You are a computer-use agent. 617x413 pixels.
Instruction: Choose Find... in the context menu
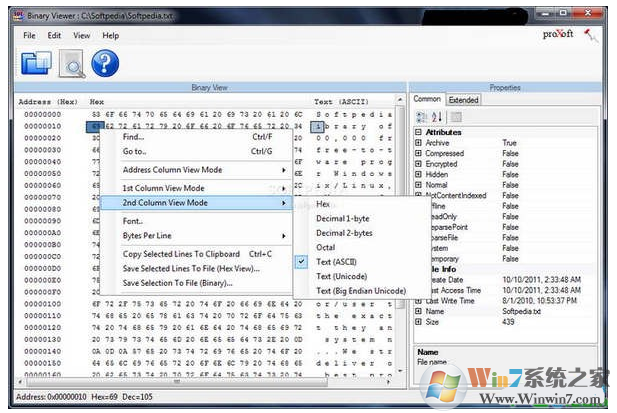click(x=197, y=137)
